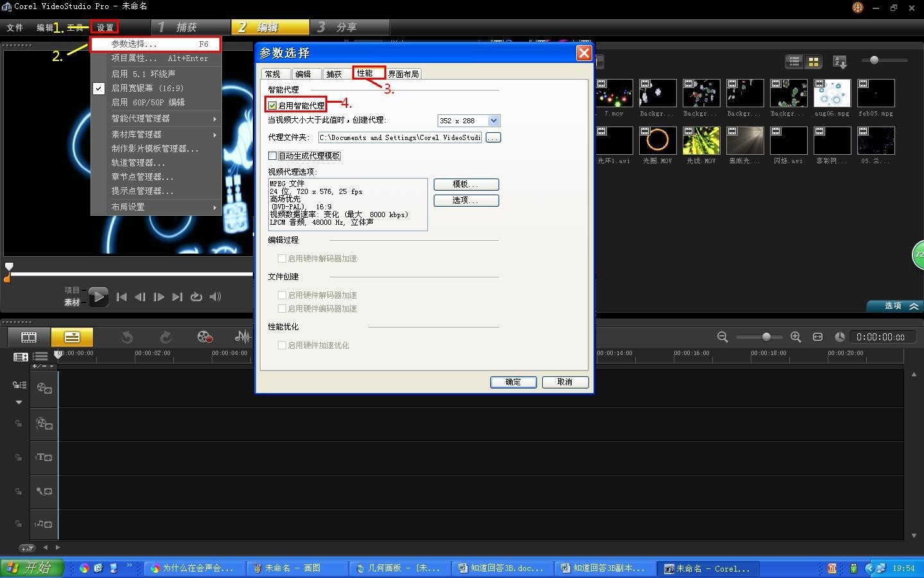
Task: Click the 模板... button
Action: 466,184
